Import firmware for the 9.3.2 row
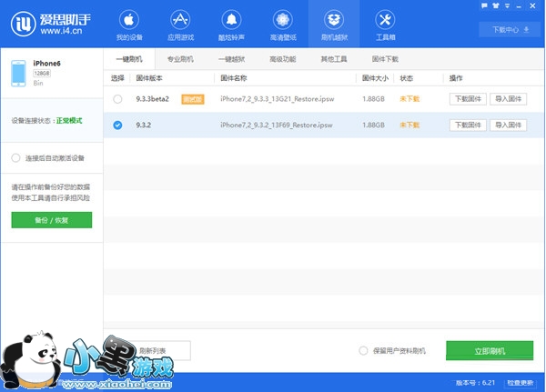Screen dimensions: 546x392 click(x=508, y=125)
